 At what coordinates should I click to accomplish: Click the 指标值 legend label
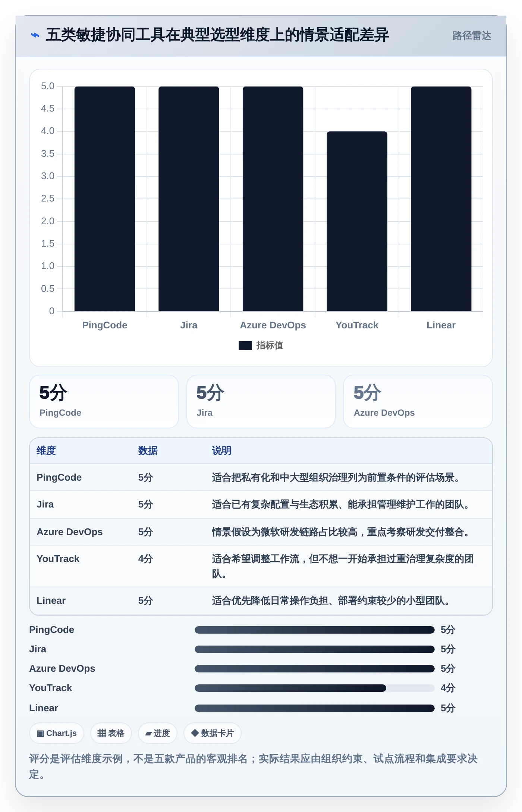tap(270, 346)
